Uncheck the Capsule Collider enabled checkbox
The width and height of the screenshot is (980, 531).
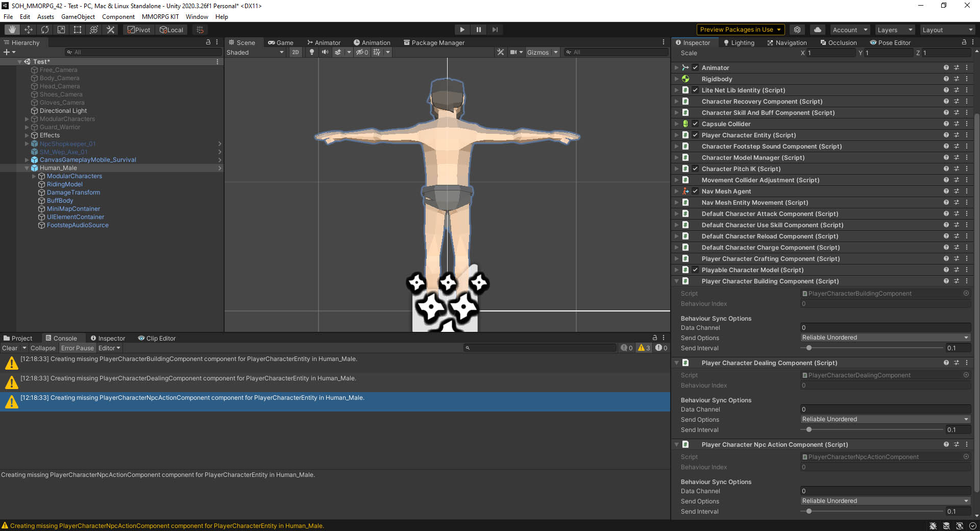(695, 124)
